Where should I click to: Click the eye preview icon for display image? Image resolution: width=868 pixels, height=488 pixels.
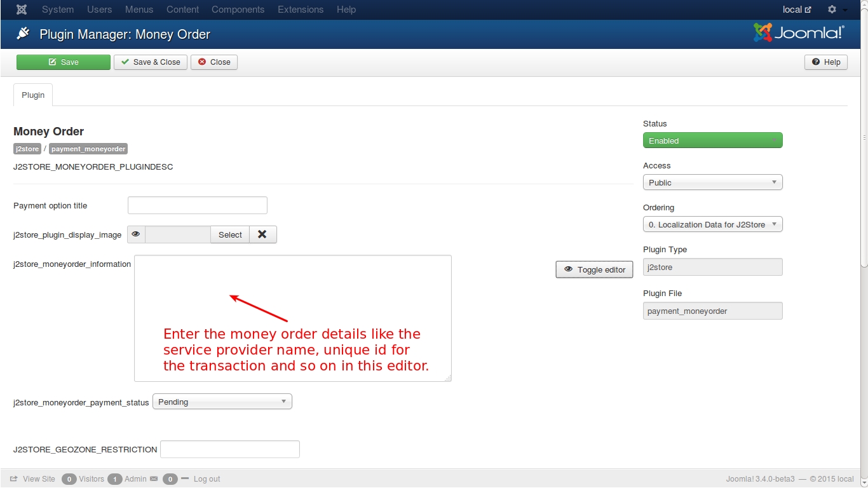136,234
